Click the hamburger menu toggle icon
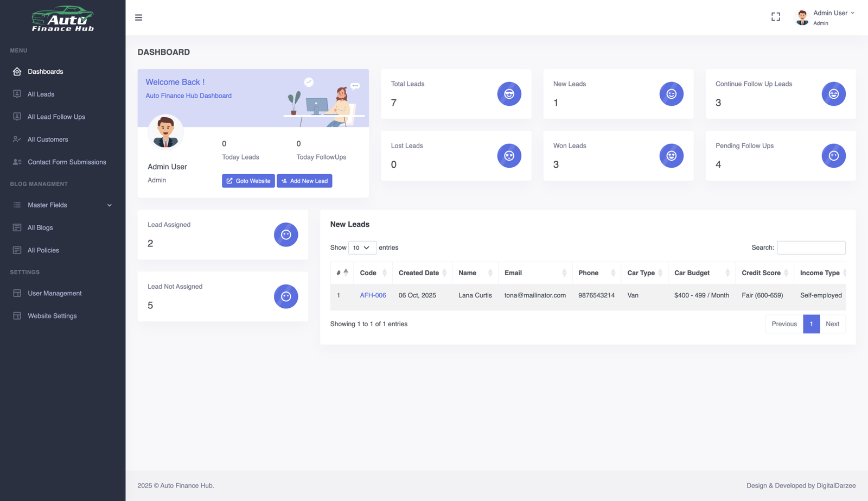The image size is (868, 501). pos(138,17)
